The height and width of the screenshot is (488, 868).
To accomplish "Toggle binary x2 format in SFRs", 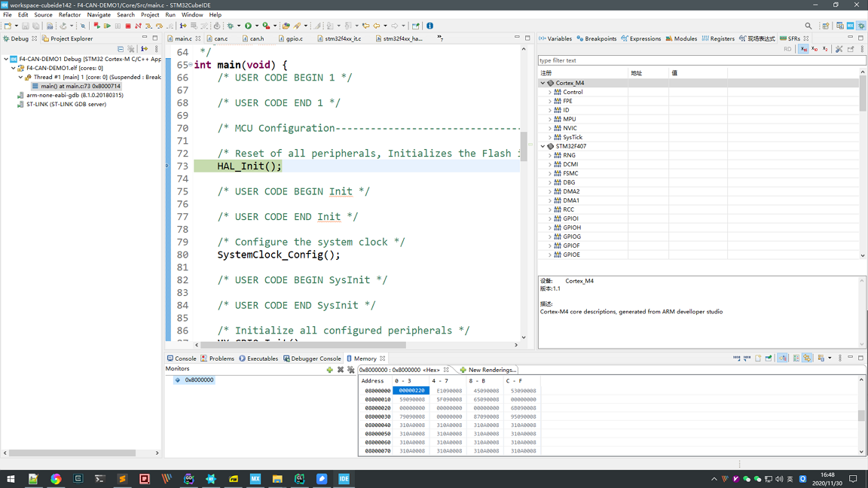I will click(825, 49).
